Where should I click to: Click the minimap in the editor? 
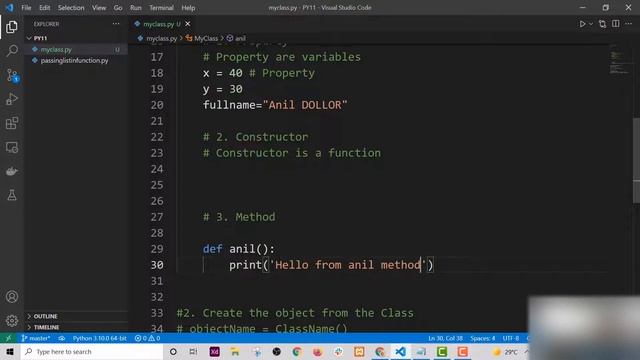coord(619,63)
